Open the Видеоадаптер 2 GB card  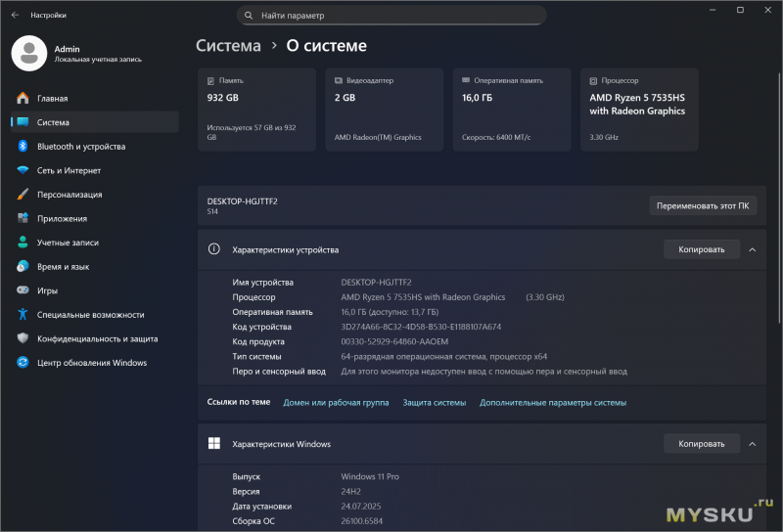click(384, 110)
